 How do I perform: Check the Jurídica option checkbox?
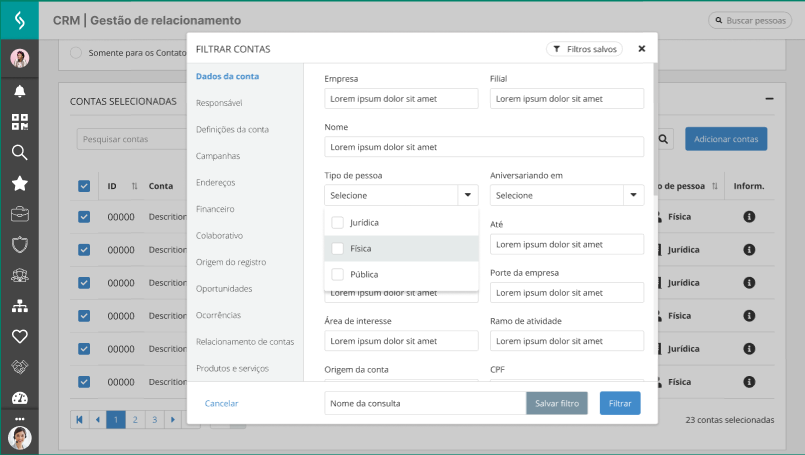click(x=338, y=222)
